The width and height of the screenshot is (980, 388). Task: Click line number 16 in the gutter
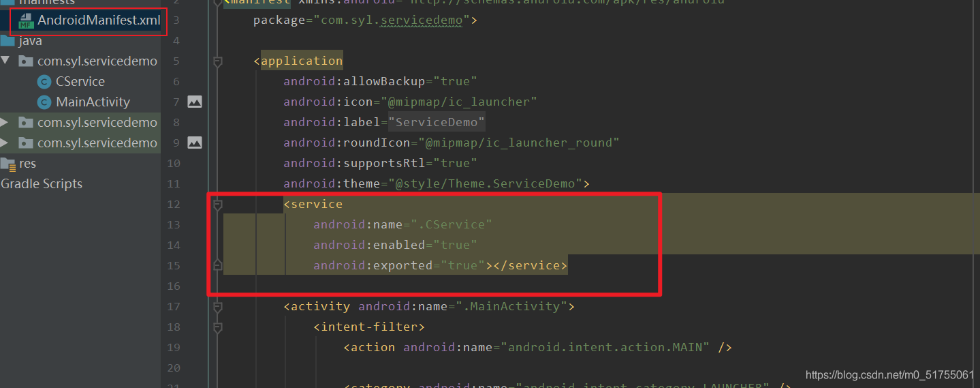173,286
